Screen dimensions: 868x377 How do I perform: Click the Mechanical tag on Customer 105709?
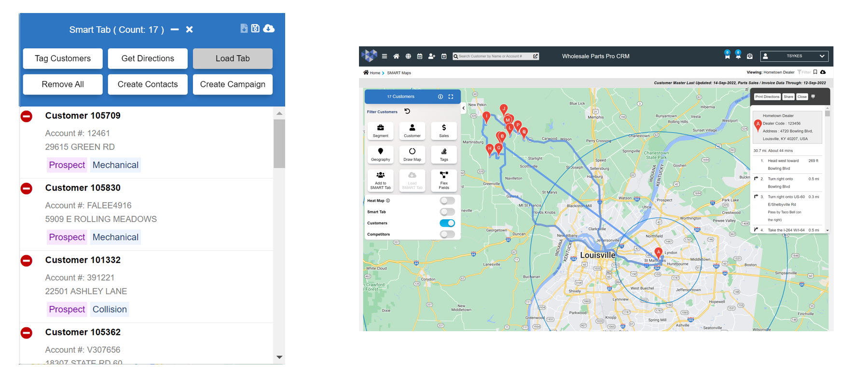click(x=115, y=165)
